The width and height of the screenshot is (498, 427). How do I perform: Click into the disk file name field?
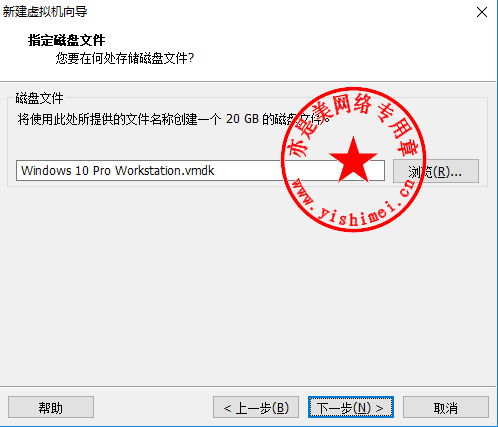click(x=200, y=171)
